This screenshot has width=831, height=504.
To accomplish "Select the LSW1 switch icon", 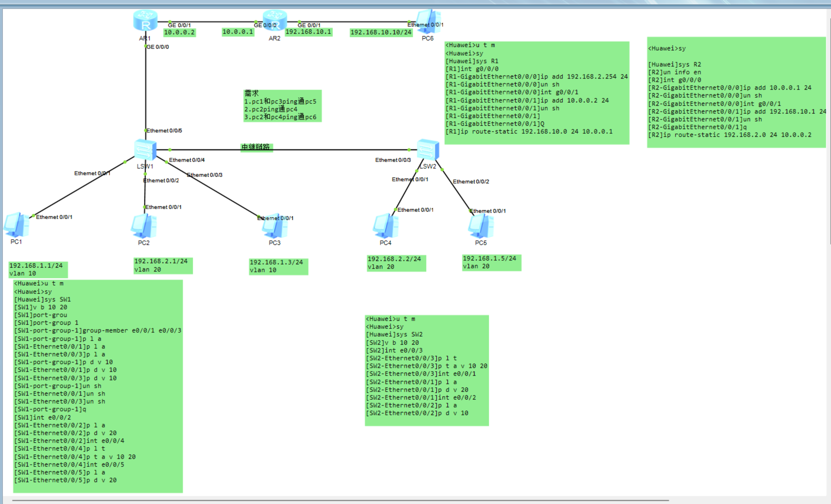I will coord(145,150).
